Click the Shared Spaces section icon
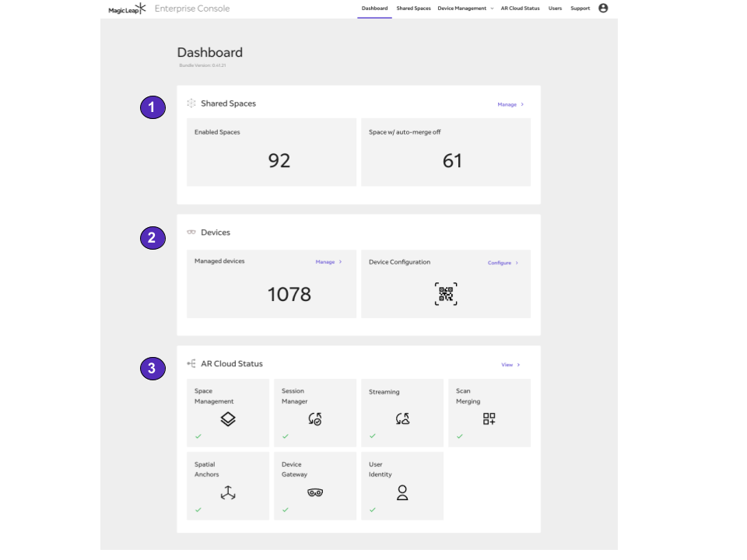 pyautogui.click(x=191, y=103)
